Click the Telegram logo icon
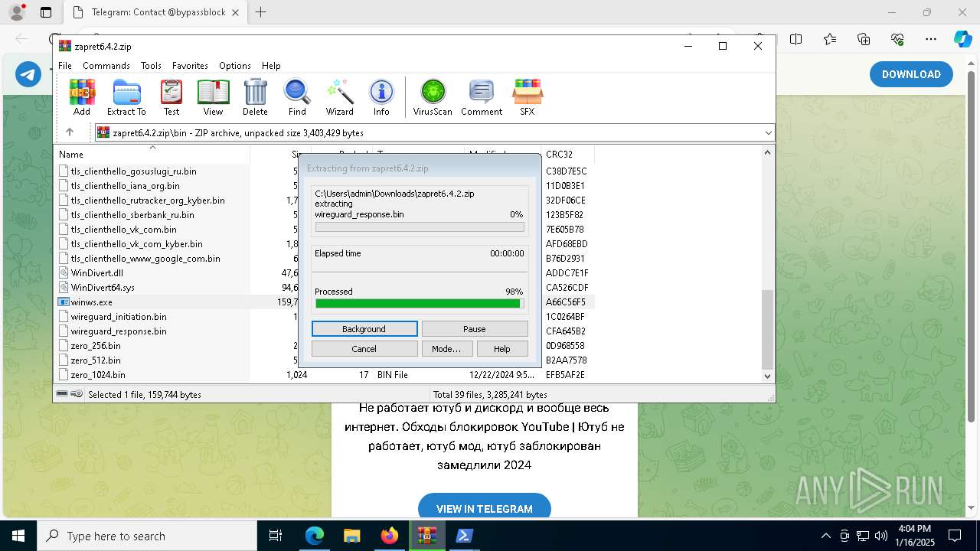Image resolution: width=980 pixels, height=551 pixels. (28, 74)
